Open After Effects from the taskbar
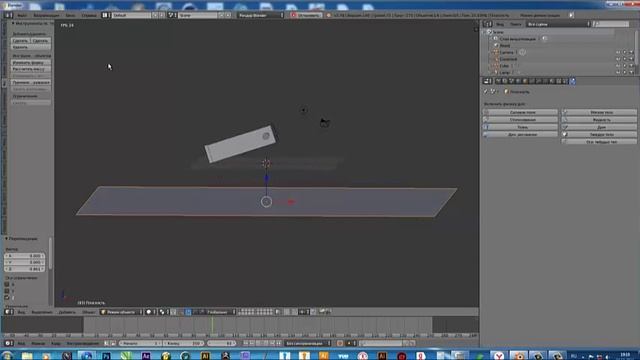 [146, 356]
